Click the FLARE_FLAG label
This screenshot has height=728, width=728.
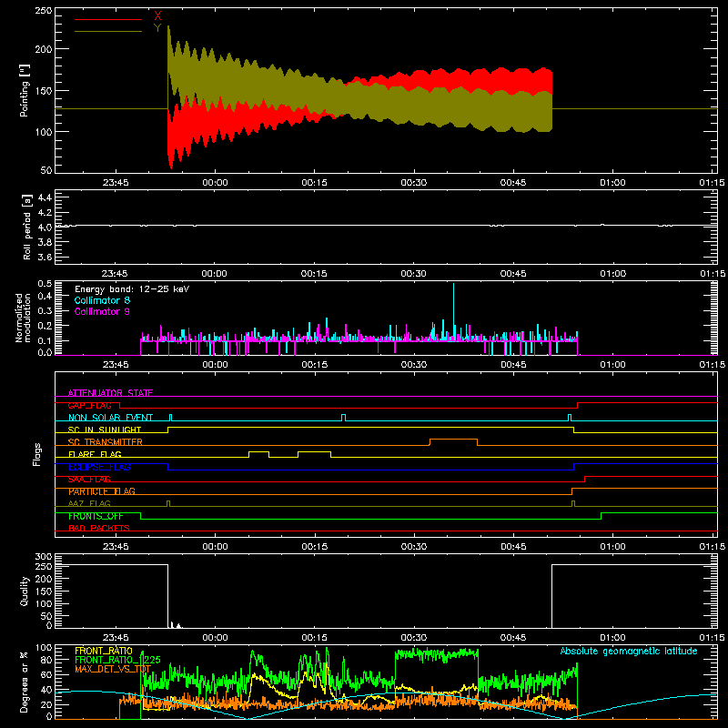[x=95, y=454]
